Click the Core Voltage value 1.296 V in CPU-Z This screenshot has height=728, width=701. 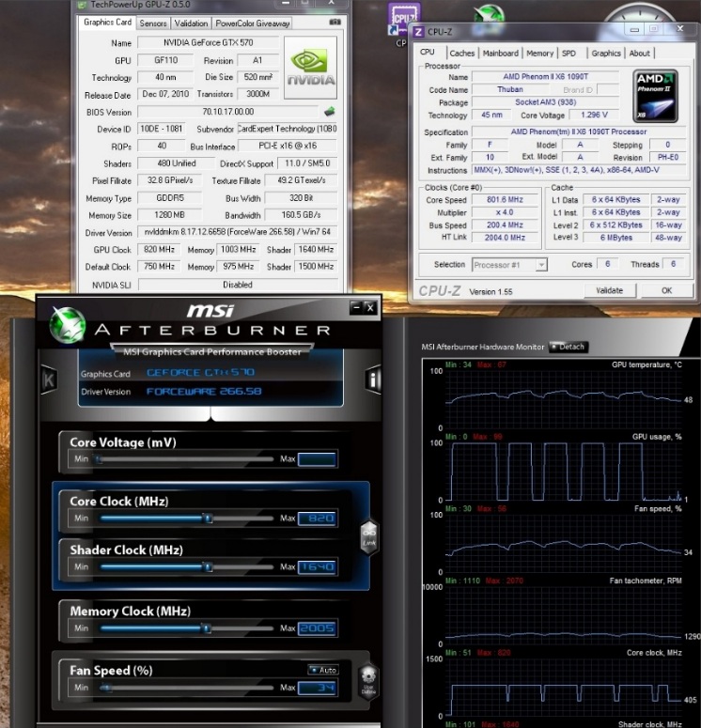(594, 115)
